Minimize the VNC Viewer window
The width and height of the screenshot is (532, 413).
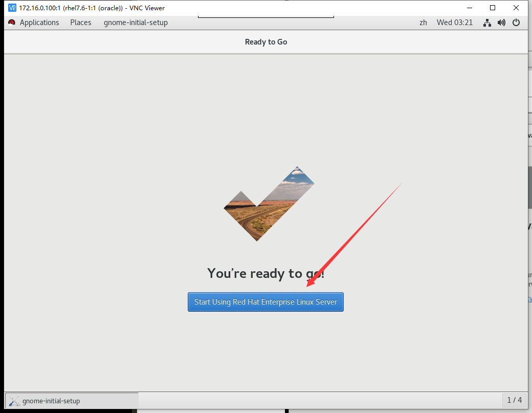pos(470,8)
